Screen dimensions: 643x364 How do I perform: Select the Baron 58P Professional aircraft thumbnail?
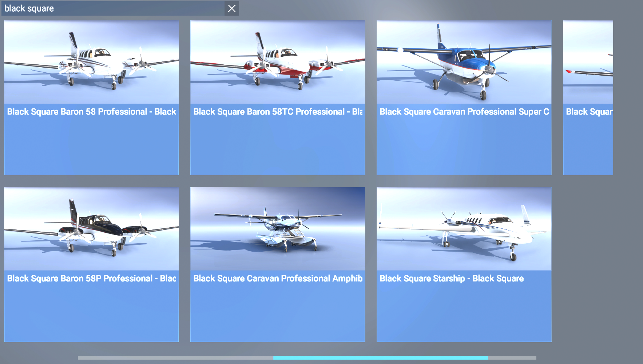(x=91, y=229)
